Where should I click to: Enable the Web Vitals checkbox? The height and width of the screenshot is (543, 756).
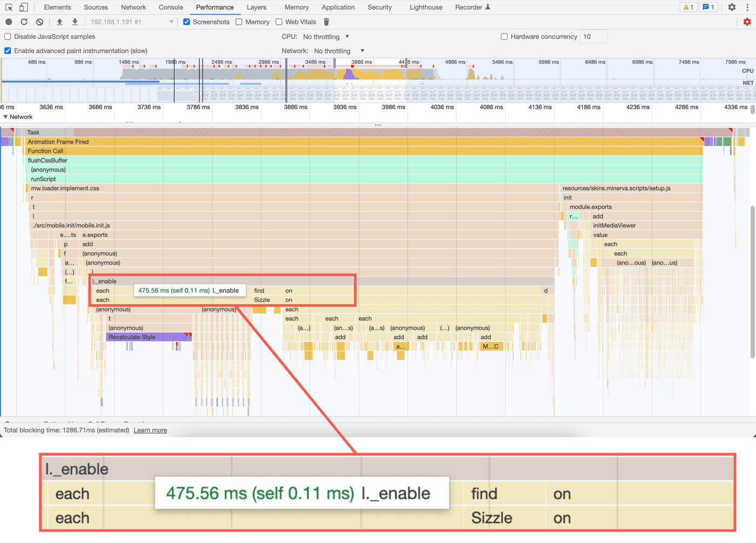point(279,22)
